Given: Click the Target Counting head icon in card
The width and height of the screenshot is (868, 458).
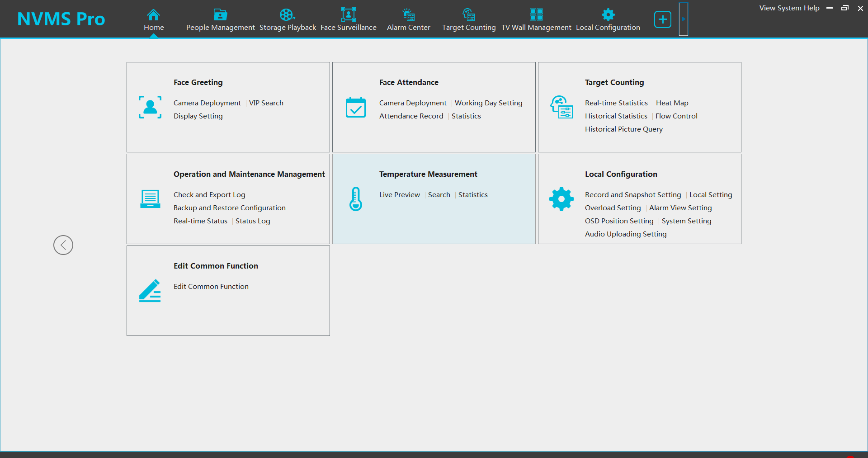Looking at the screenshot, I should (561, 107).
